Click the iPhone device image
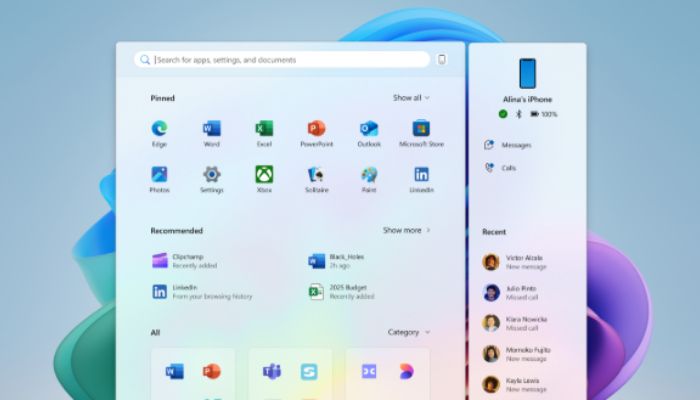The image size is (700, 400). 527,73
